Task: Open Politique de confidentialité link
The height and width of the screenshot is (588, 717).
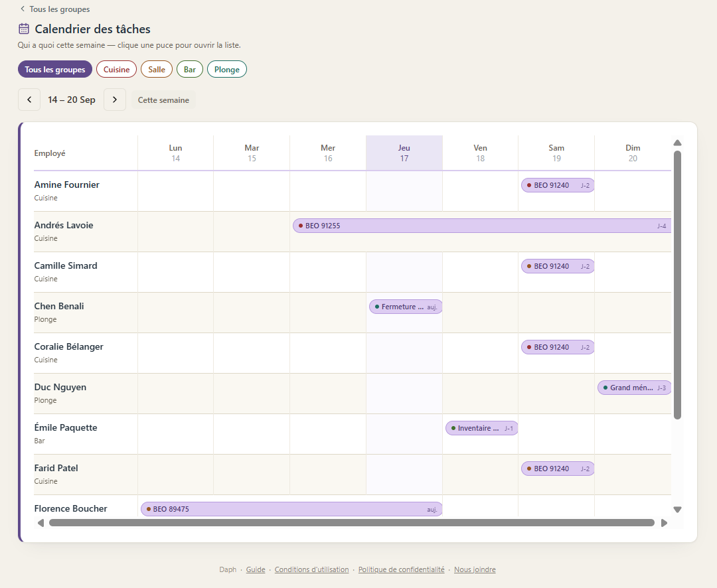Action: (401, 569)
